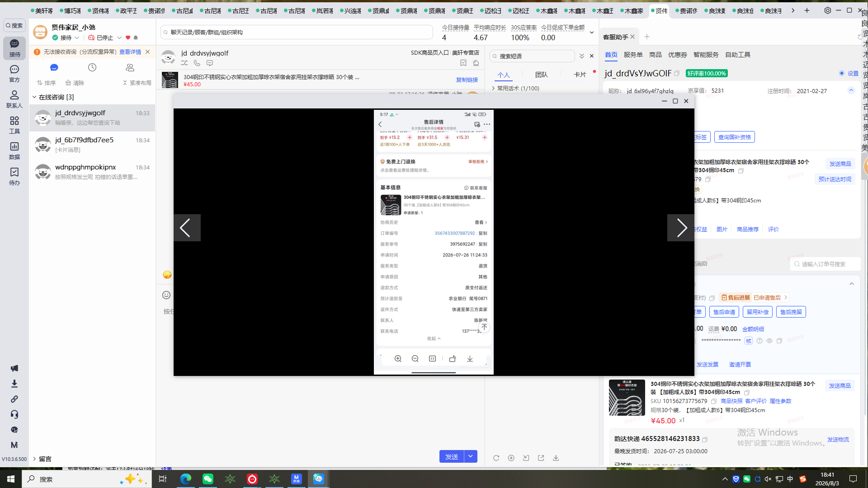Expand the stats bar chevron near 今日促成下单金额
868x488 pixels.
point(591,33)
